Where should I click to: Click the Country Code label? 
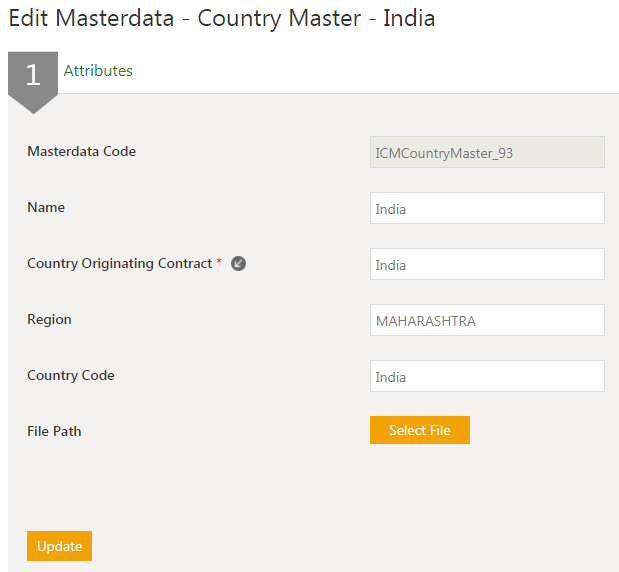70,376
